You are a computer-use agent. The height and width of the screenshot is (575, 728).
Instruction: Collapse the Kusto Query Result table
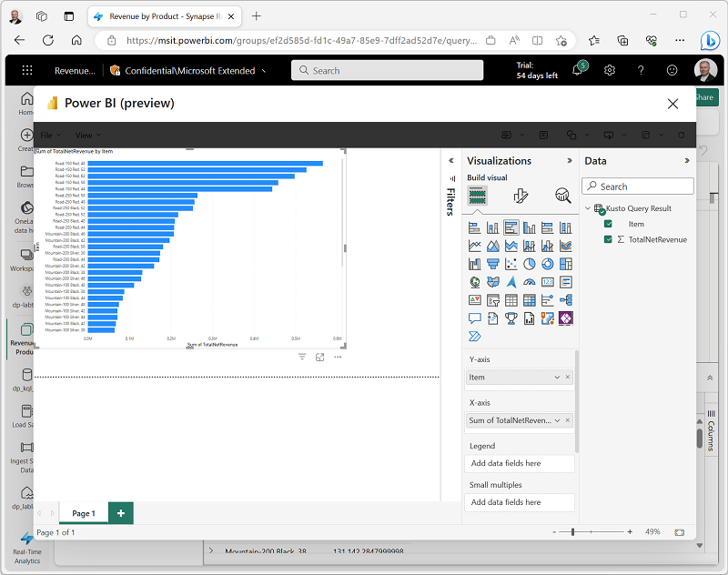[x=588, y=208]
